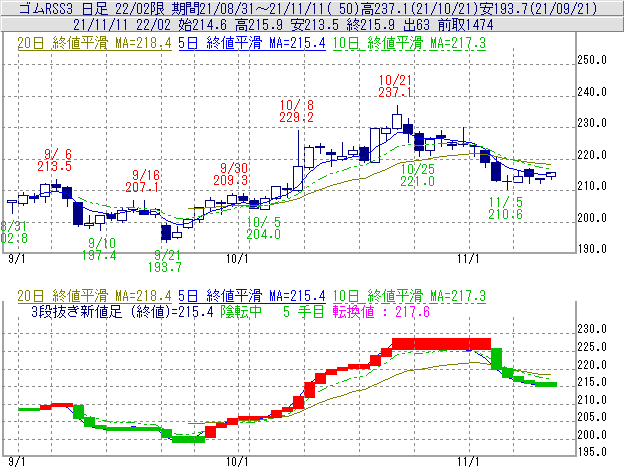
Task: Click the last green block of new-price chart
Action: (546, 384)
